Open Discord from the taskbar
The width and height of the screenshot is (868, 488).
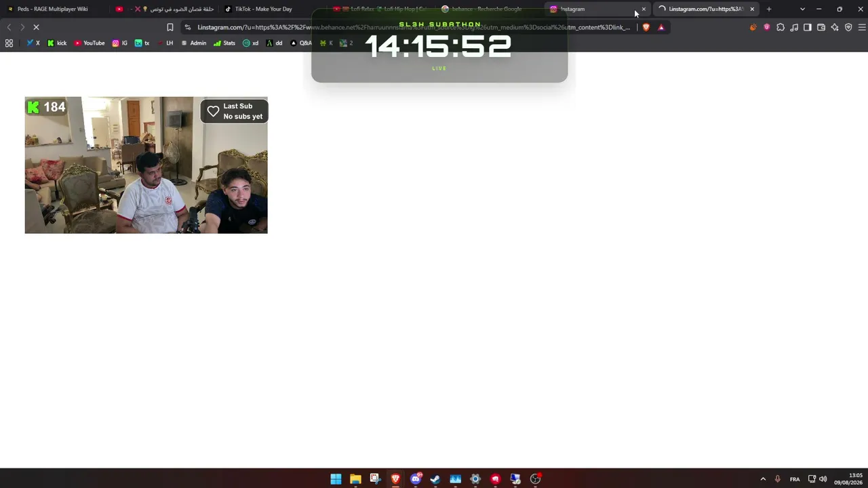click(416, 479)
